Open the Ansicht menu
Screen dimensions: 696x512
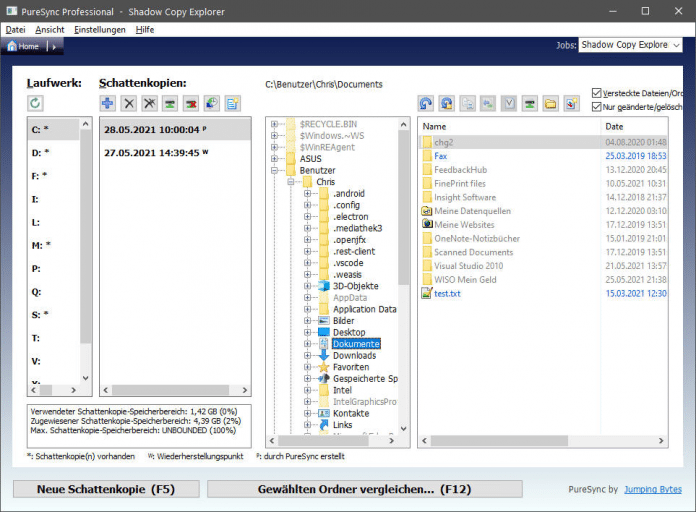click(x=50, y=30)
